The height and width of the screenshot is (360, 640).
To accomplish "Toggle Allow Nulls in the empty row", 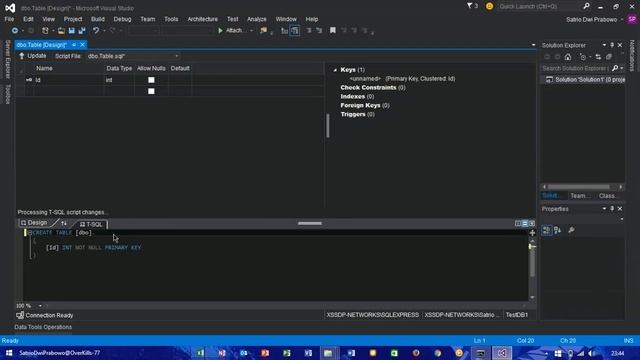I will tap(151, 91).
